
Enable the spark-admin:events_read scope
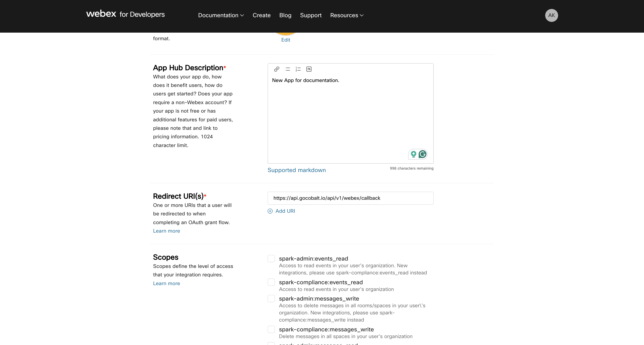271,258
